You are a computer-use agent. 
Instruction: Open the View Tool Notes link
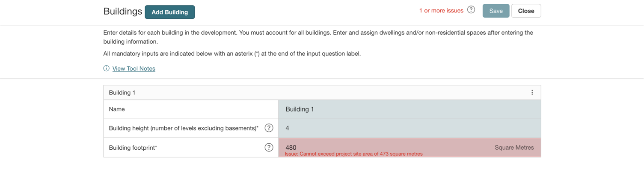click(134, 69)
